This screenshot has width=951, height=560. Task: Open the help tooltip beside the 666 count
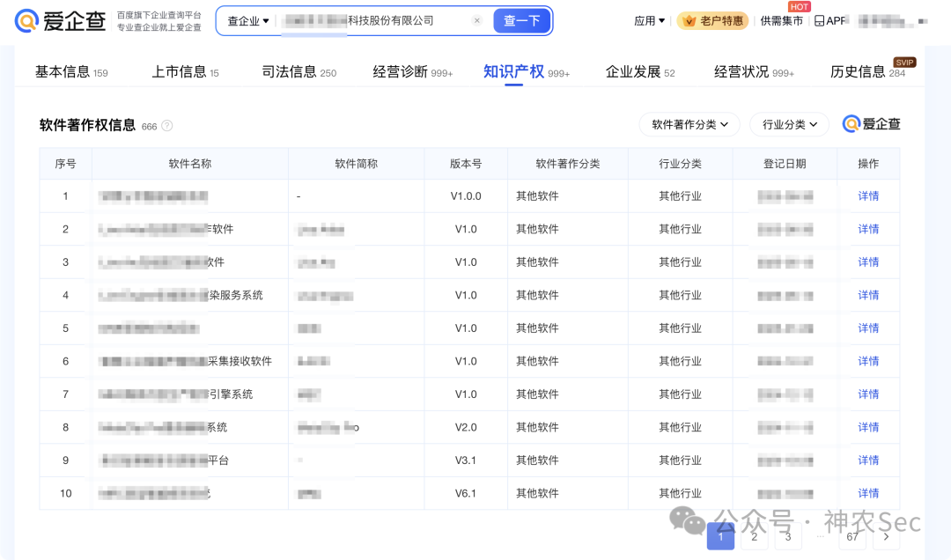pos(167,126)
